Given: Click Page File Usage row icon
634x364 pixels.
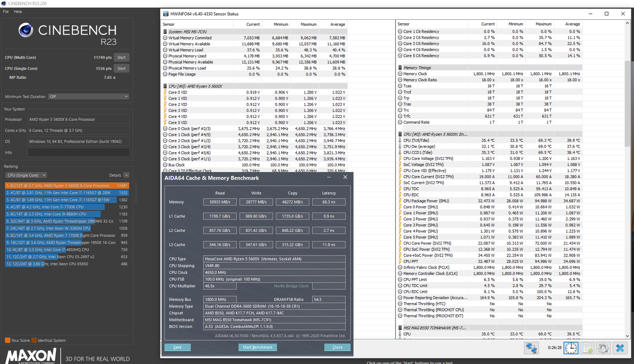Looking at the screenshot, I should (x=165, y=74).
